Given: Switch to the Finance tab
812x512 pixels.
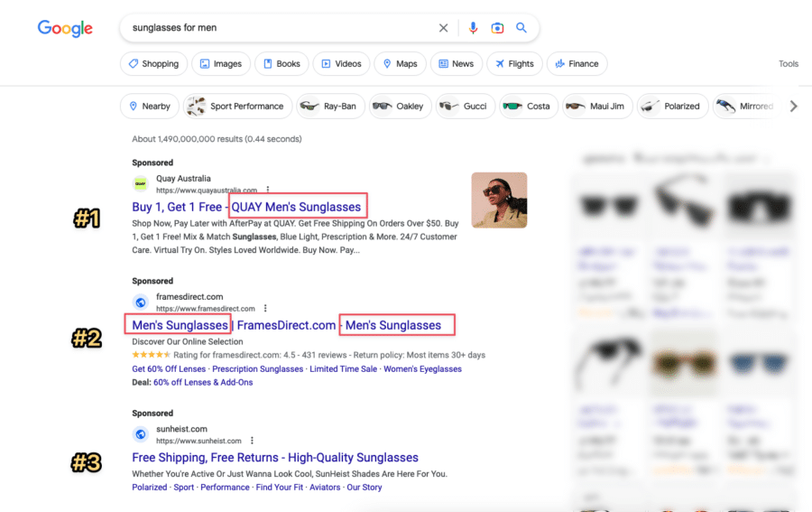Looking at the screenshot, I should pyautogui.click(x=577, y=64).
